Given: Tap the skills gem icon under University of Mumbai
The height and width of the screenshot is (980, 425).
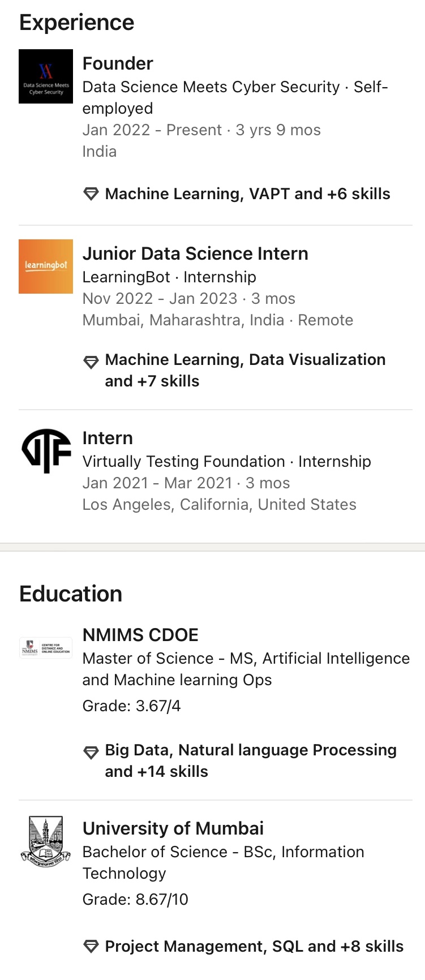Looking at the screenshot, I should pos(91,946).
